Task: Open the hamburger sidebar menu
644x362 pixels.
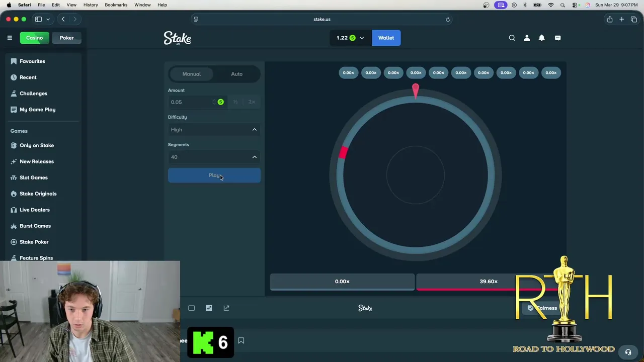Action: tap(10, 38)
